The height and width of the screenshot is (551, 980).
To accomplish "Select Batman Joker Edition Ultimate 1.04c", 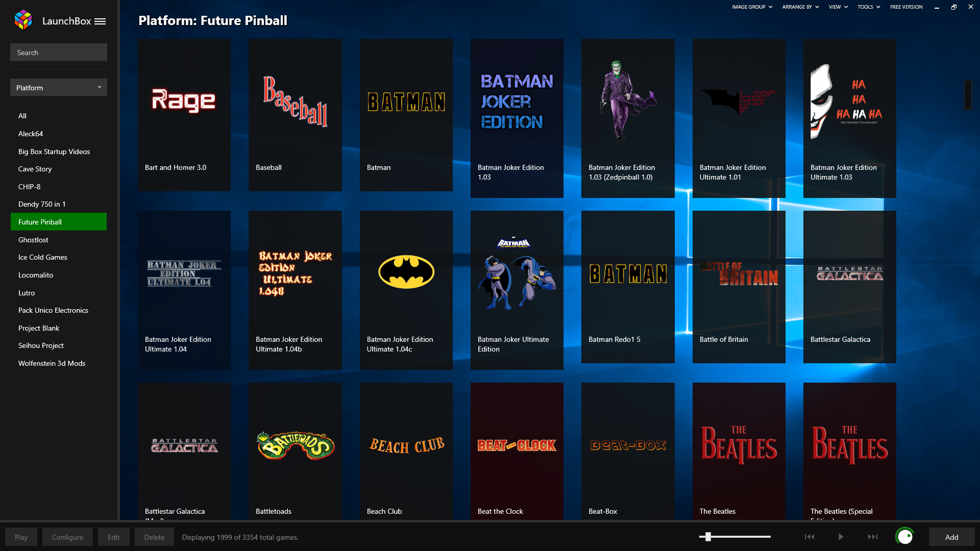I will (406, 290).
